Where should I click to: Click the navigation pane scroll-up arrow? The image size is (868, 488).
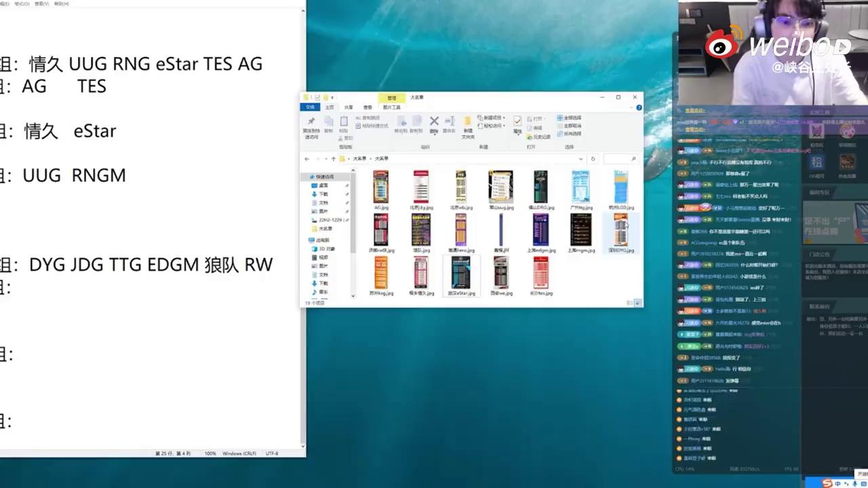[x=353, y=170]
